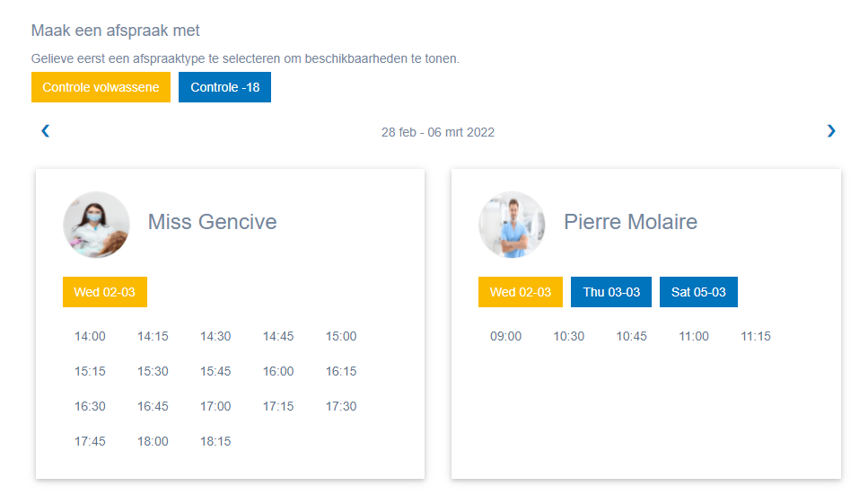Viewport: 868px width, 504px height.
Task: Select the 17:30 time slot
Action: pyautogui.click(x=341, y=406)
